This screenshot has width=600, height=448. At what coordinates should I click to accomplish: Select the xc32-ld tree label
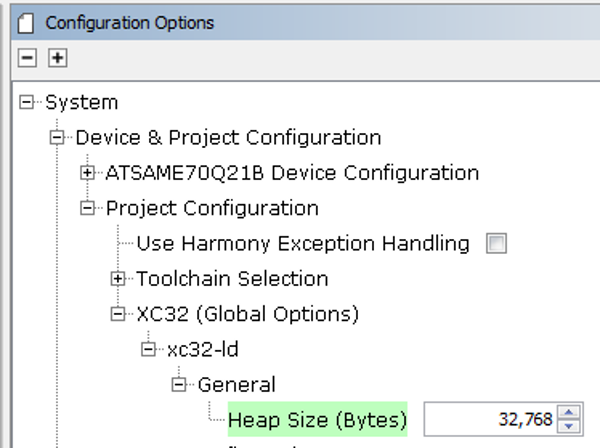[203, 349]
